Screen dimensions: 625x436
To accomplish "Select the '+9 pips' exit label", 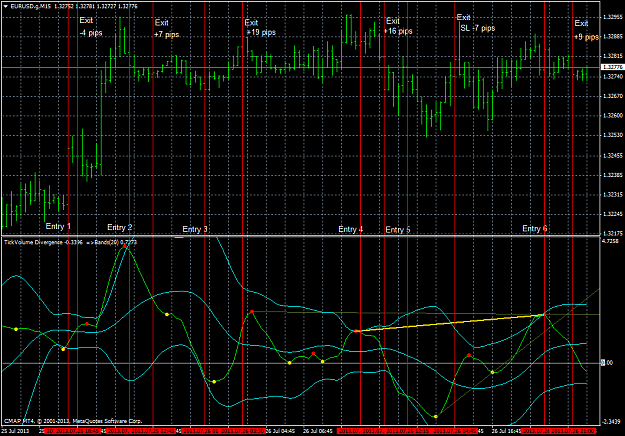I will 586,37.
